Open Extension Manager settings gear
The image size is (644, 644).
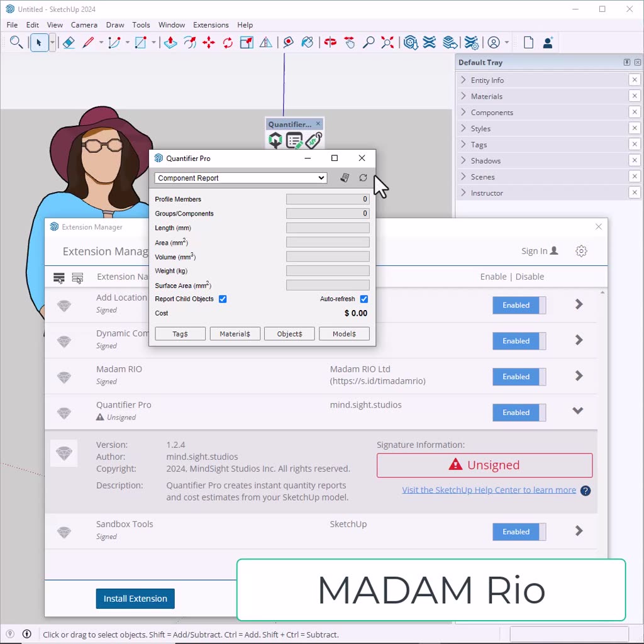click(x=581, y=251)
